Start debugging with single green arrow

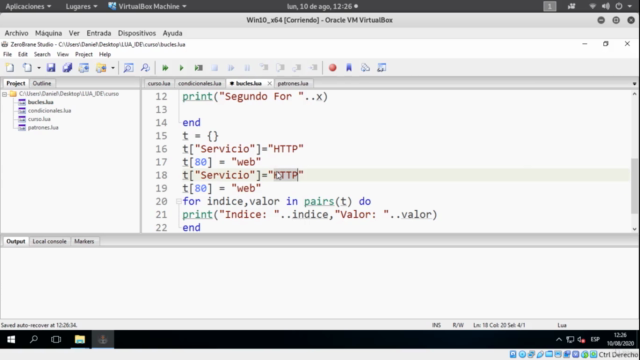point(182,68)
